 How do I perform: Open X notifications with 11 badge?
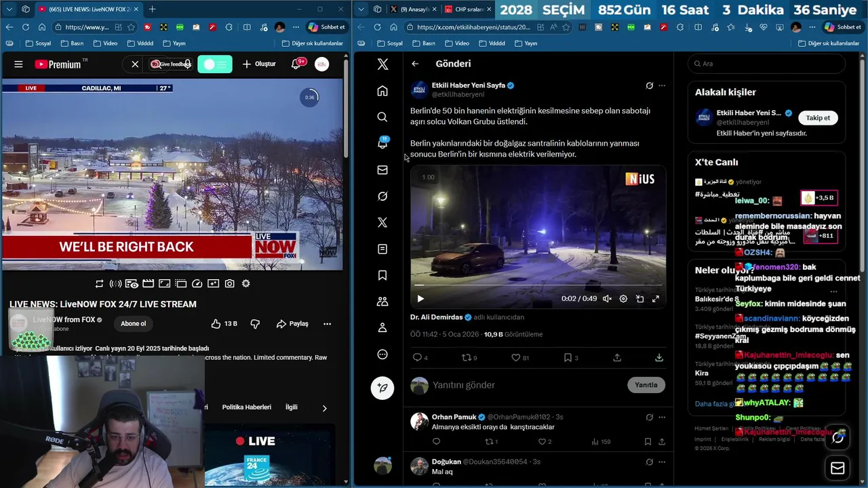click(x=382, y=143)
